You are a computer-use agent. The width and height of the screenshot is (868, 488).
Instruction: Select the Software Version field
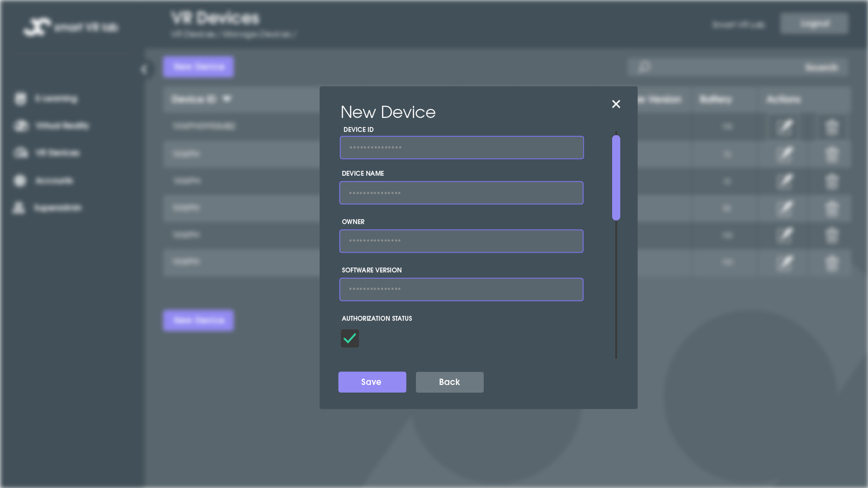click(x=461, y=290)
